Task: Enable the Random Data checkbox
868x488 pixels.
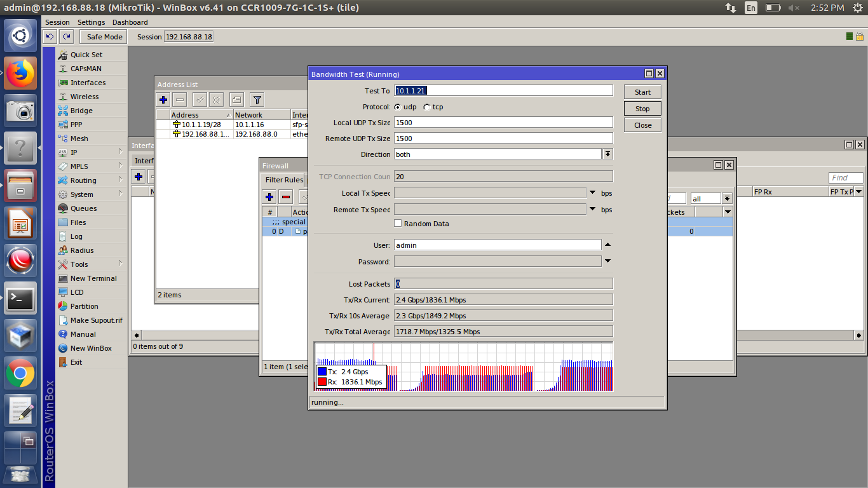Action: tap(398, 224)
